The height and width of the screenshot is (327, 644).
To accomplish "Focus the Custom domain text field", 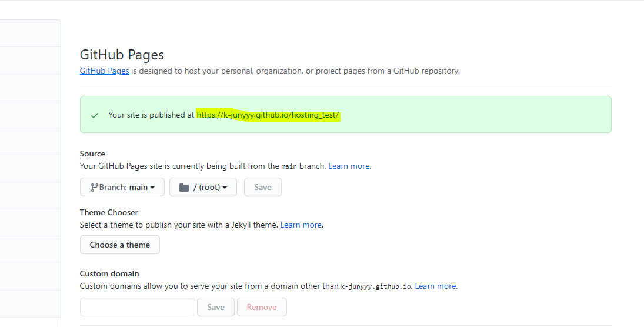I will point(138,307).
